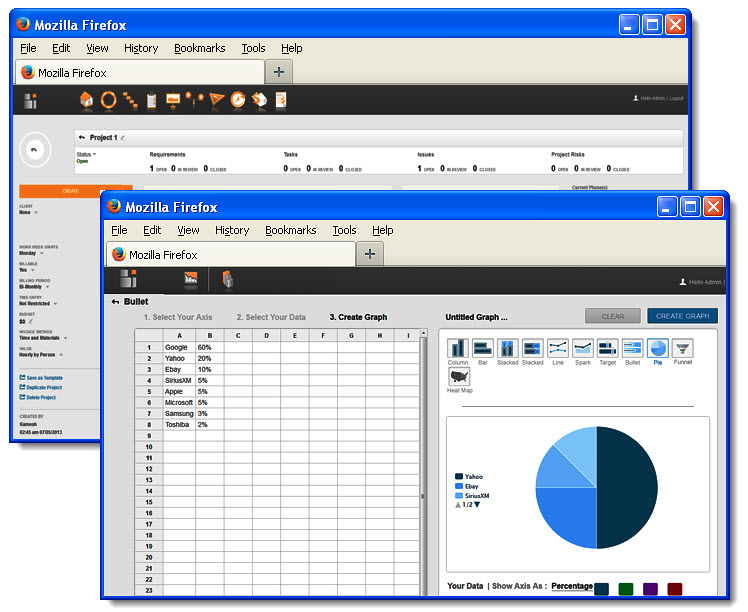
Task: Open a new tab in front Firefox window
Action: click(x=370, y=254)
